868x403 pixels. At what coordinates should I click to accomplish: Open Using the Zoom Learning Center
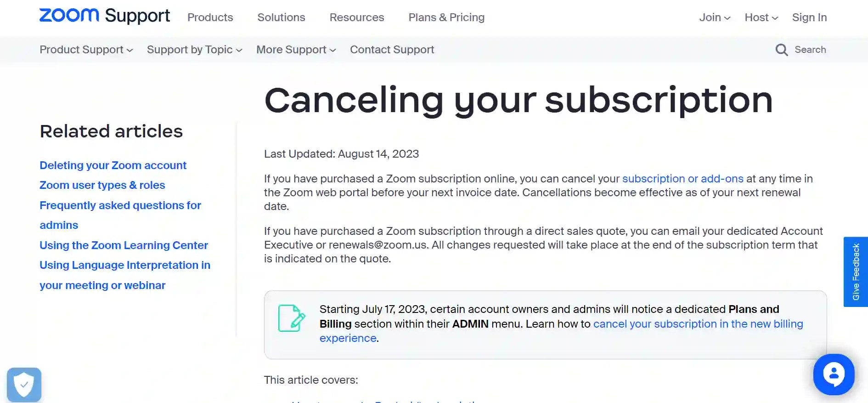[x=124, y=245]
